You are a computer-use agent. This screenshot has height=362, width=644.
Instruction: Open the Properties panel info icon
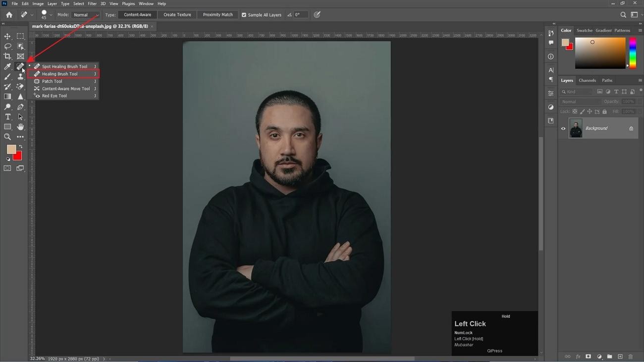pyautogui.click(x=551, y=56)
